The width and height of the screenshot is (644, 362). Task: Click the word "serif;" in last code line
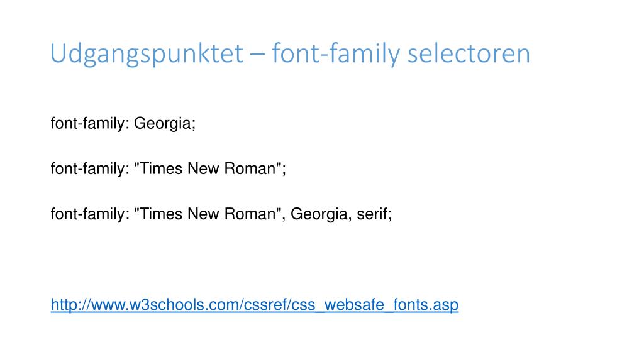click(374, 214)
